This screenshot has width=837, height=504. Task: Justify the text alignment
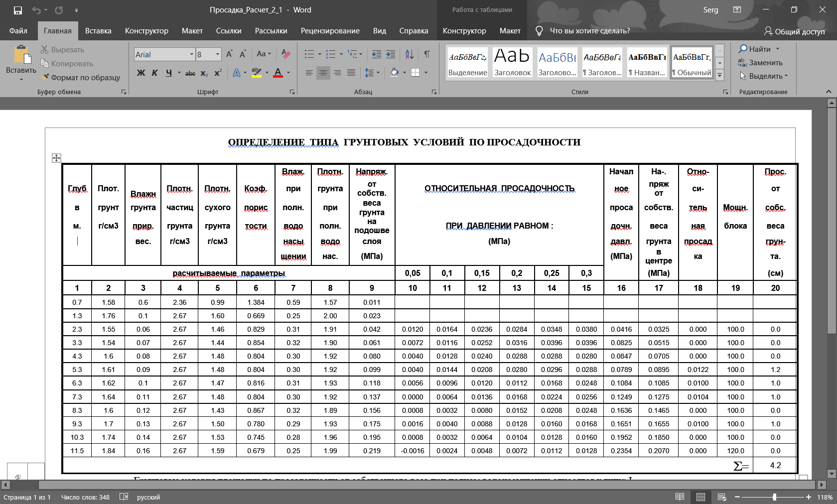tap(351, 73)
